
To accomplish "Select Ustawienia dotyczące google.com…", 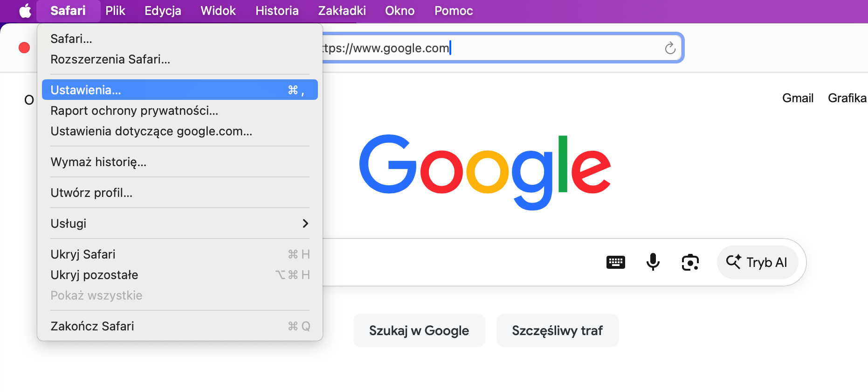I will [x=180, y=131].
